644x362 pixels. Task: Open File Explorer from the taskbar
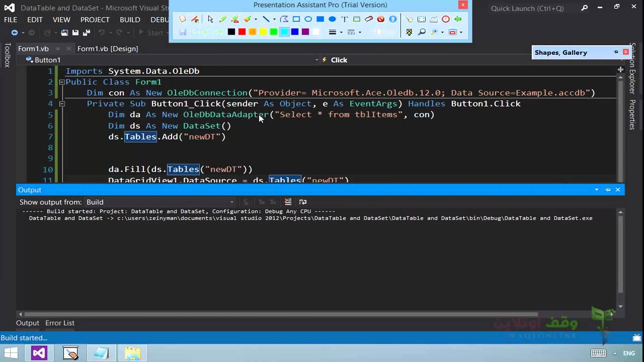(x=132, y=353)
